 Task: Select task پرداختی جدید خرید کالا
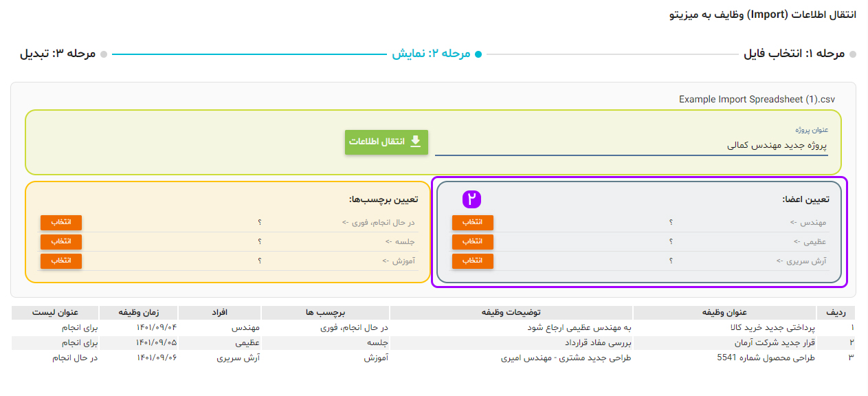pos(772,327)
